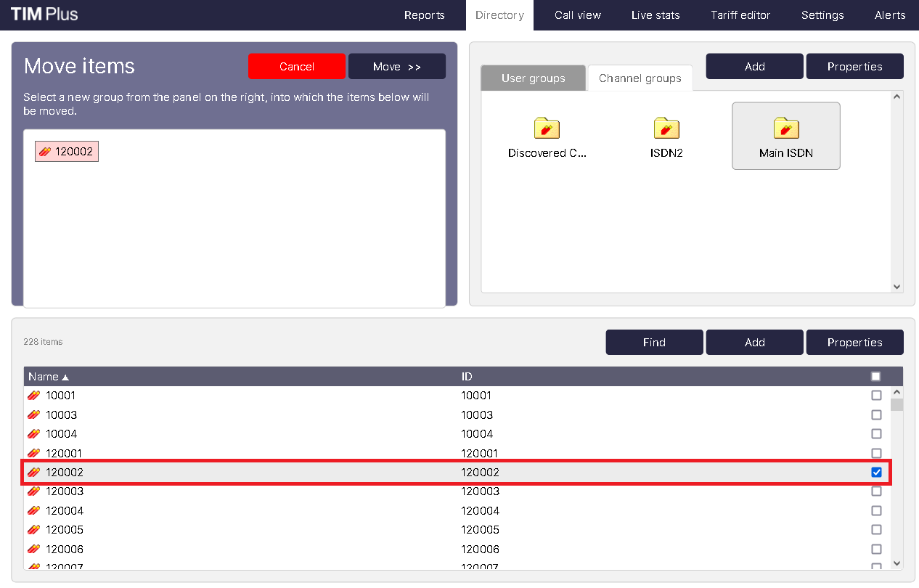Screen dimensions: 919x588
Task: Click the TIM Plus logo
Action: coord(44,15)
